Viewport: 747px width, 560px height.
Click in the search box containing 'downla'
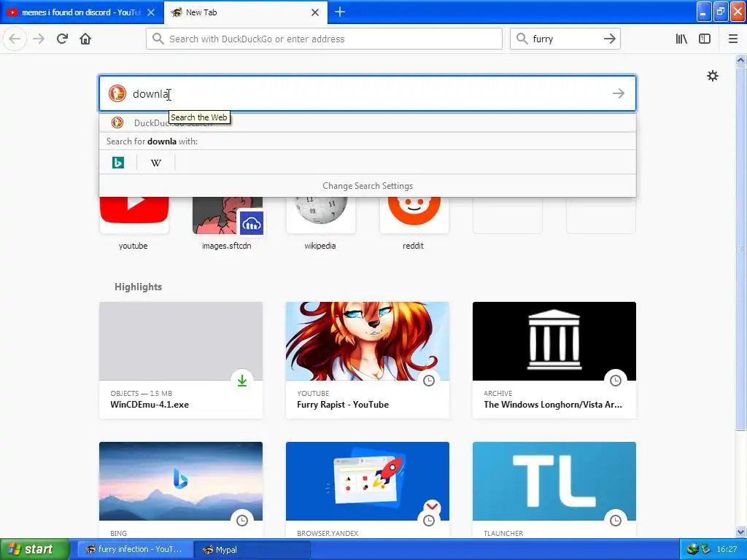367,93
